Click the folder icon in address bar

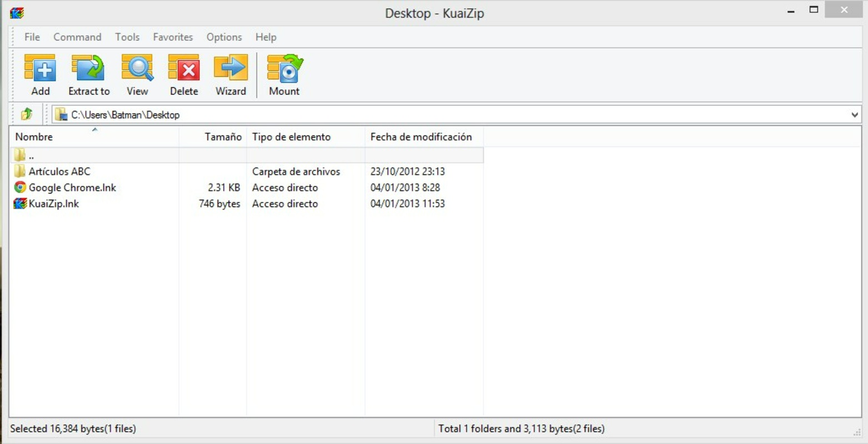coord(61,115)
